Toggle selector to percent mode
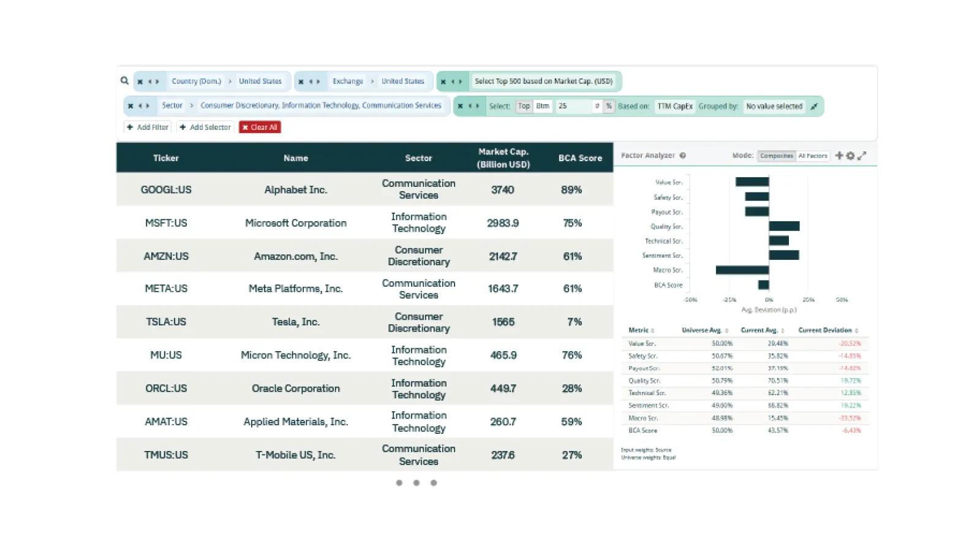Screen dimensions: 980x538 pyautogui.click(x=609, y=106)
